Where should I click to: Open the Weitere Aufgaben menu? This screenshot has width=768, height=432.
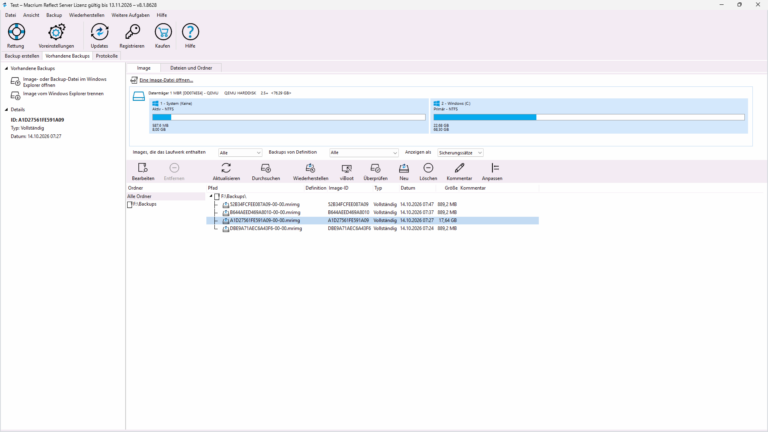(130, 15)
